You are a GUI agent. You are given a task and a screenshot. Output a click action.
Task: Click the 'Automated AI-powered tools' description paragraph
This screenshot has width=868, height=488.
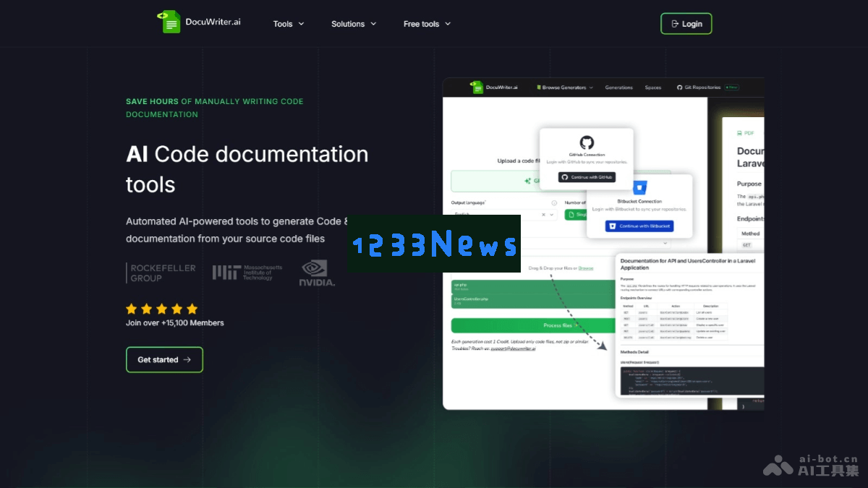[x=237, y=230]
